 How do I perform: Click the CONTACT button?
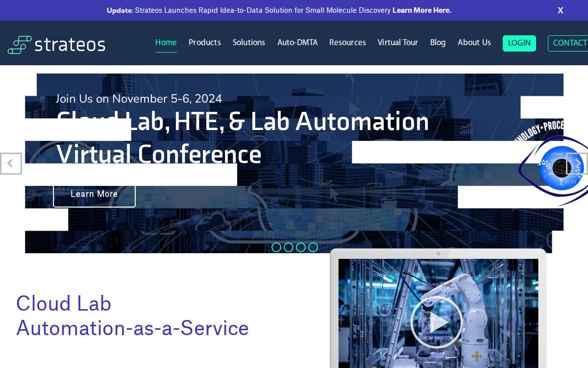point(568,43)
